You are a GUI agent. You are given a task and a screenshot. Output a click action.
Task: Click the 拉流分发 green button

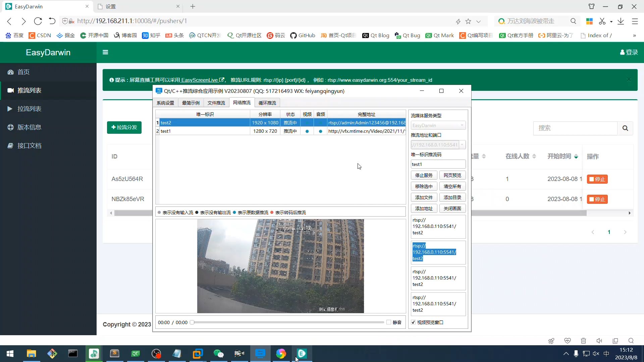[124, 127]
